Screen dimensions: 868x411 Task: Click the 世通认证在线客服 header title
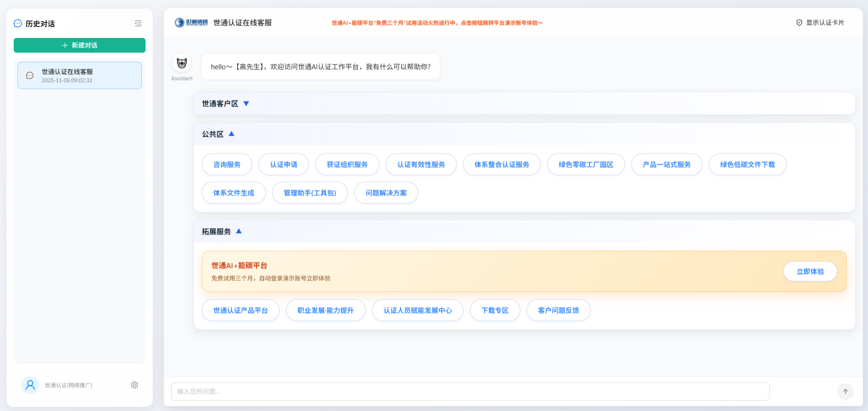tap(243, 23)
